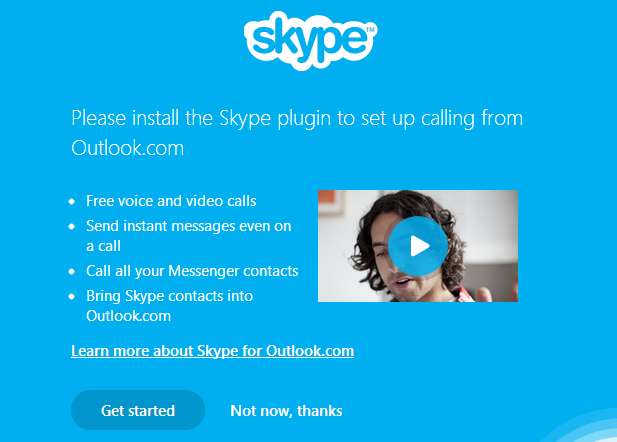Click bullet dot before Free voice and video
The height and width of the screenshot is (442, 617).
[72, 202]
